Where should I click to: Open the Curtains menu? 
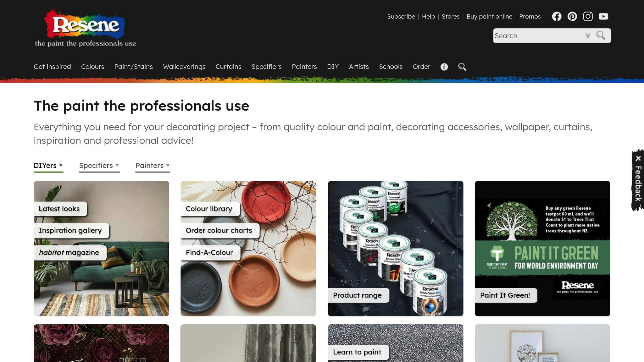click(228, 67)
